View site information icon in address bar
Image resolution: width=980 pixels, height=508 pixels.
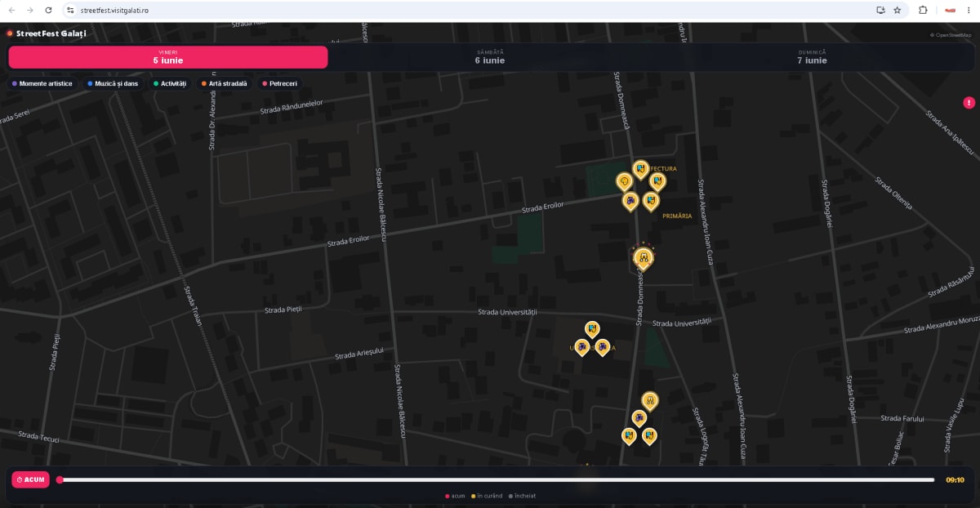(70, 10)
